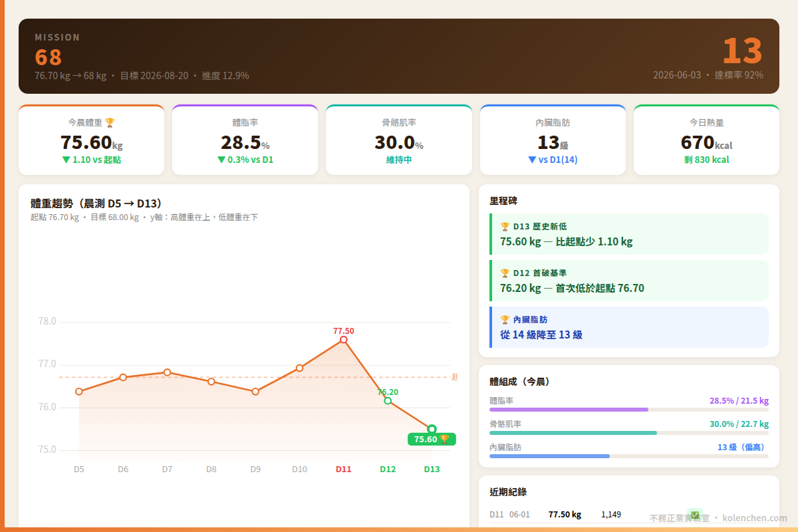Screen dimensions: 798x532
Task: Select the D13 data point on the weight chart
Action: (x=432, y=429)
